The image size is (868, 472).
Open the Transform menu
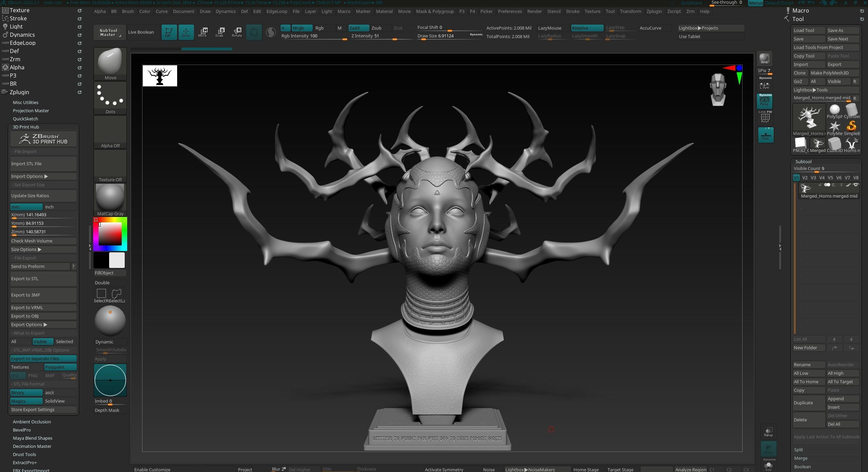coord(630,11)
